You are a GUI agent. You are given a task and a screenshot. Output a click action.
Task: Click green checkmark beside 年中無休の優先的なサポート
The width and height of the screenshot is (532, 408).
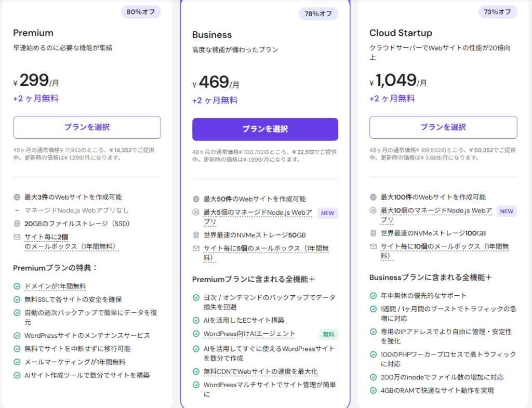pos(373,296)
